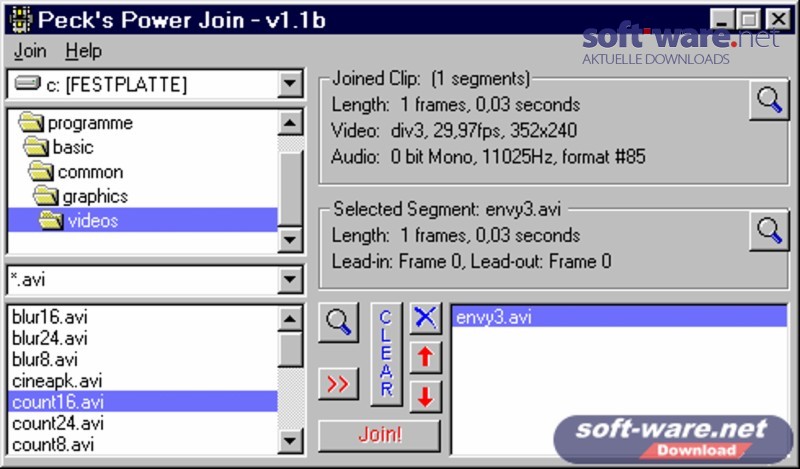Close the Peck's Power Join window
800x469 pixels.
pyautogui.click(x=779, y=20)
